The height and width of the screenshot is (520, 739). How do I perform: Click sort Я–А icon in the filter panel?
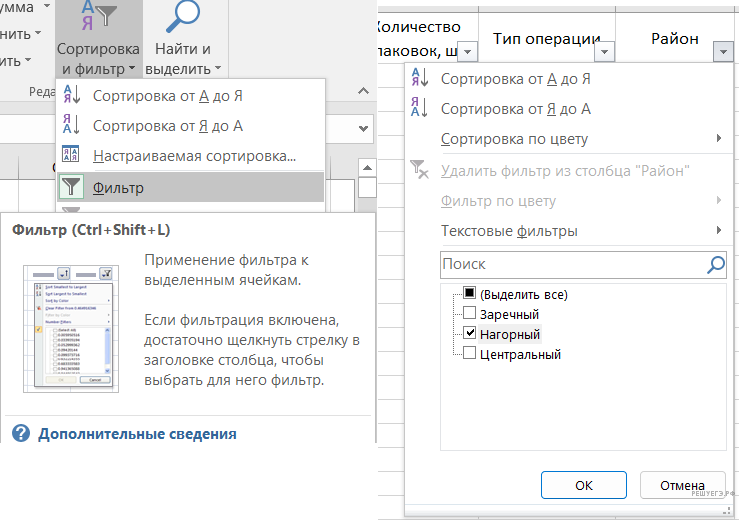coord(421,109)
